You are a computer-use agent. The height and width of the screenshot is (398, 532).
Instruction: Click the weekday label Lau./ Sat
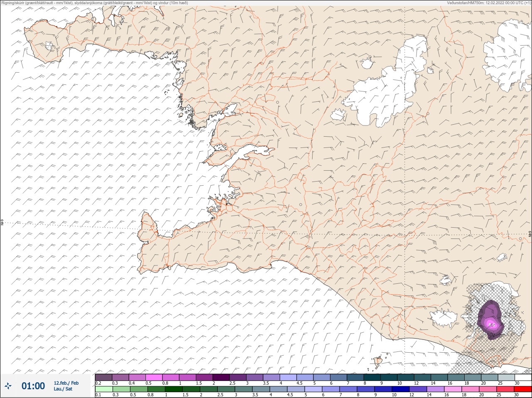(x=63, y=389)
